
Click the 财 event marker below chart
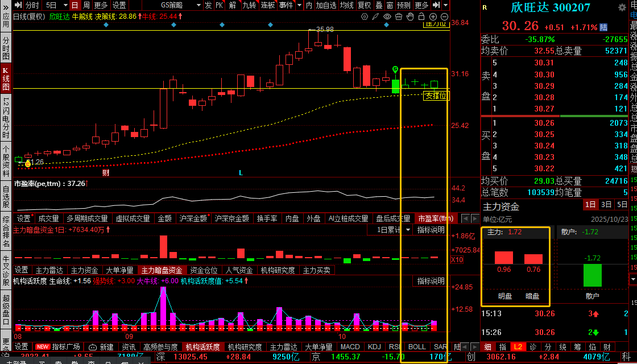point(106,173)
